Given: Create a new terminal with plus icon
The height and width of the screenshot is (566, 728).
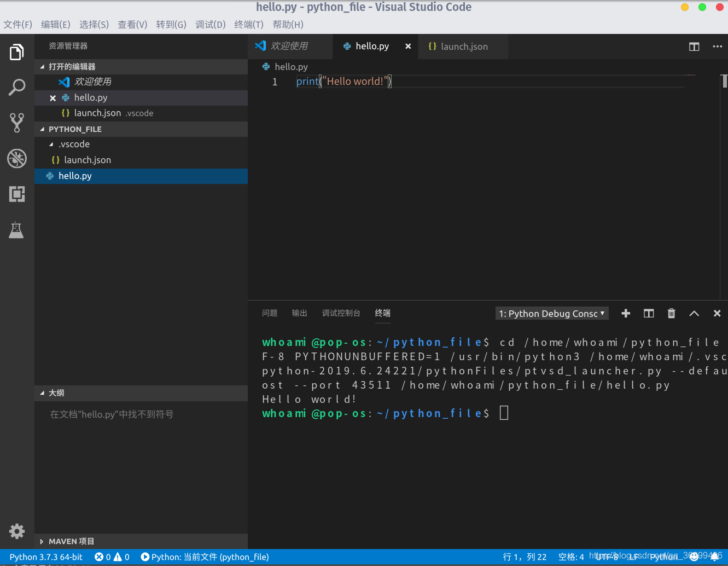Looking at the screenshot, I should click(x=626, y=313).
